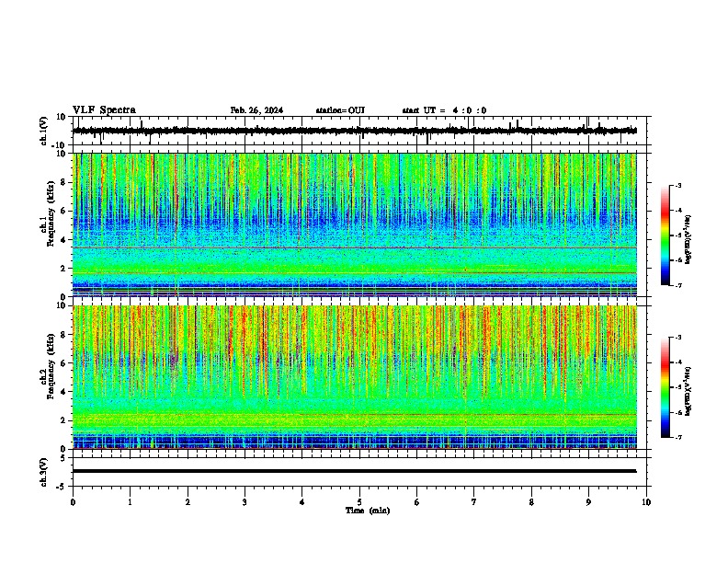The image size is (728, 563).
Task: Click inside the ch.2 spectrogram panel
Action: click(355, 377)
